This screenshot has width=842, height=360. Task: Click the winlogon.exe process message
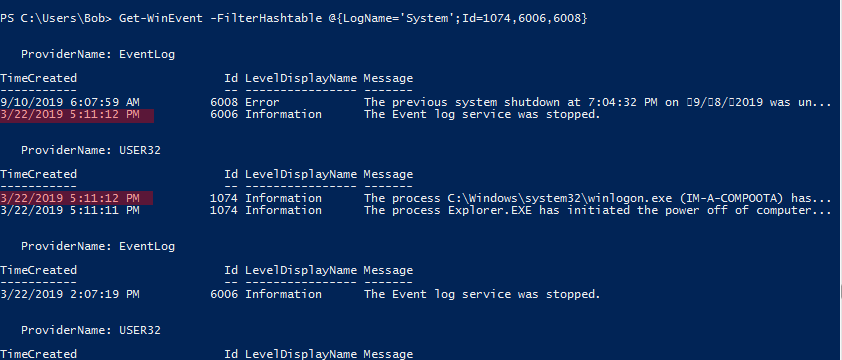(x=597, y=198)
